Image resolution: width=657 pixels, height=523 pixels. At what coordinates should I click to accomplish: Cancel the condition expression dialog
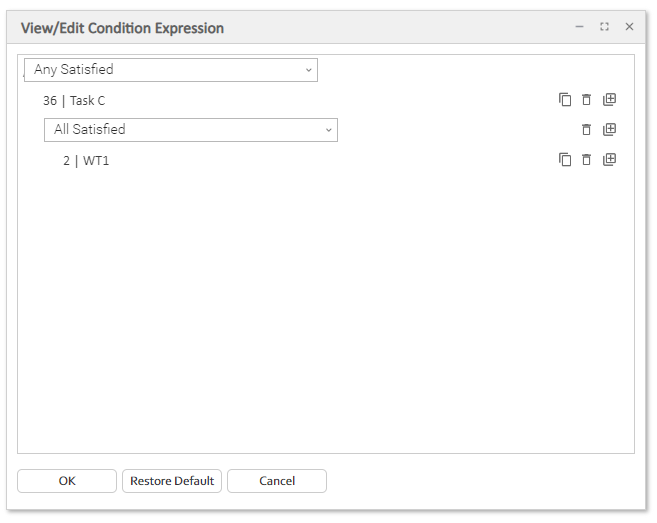[x=277, y=481]
